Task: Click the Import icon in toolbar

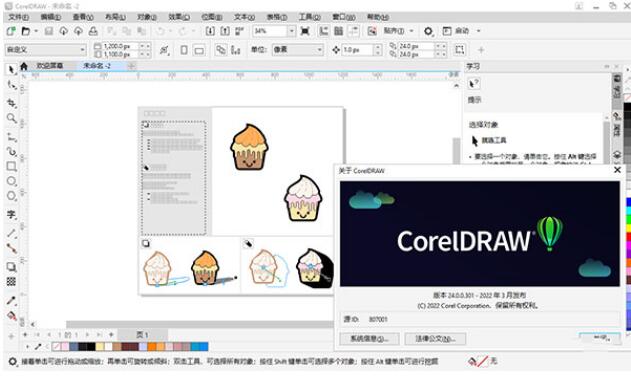Action: click(210, 31)
